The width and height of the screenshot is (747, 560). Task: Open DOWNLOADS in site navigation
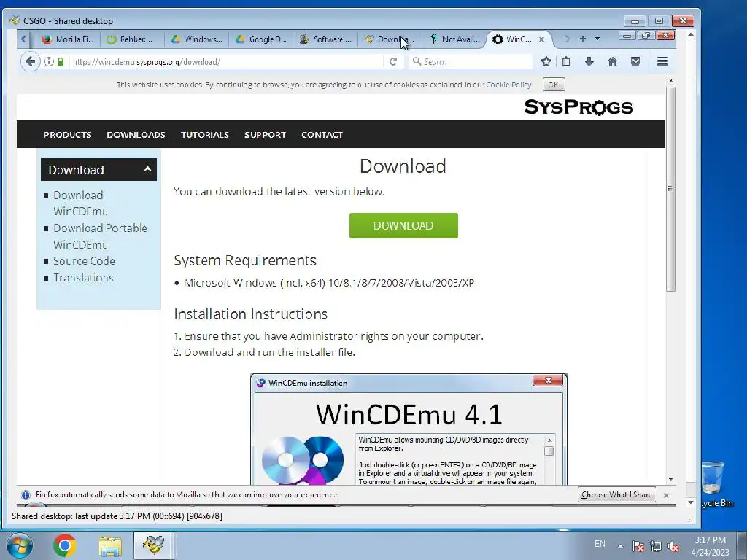[x=136, y=135]
